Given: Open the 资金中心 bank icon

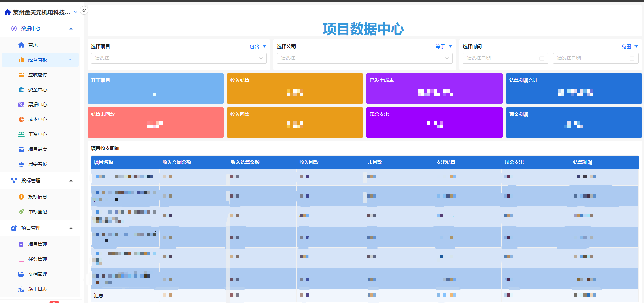Looking at the screenshot, I should [x=21, y=90].
